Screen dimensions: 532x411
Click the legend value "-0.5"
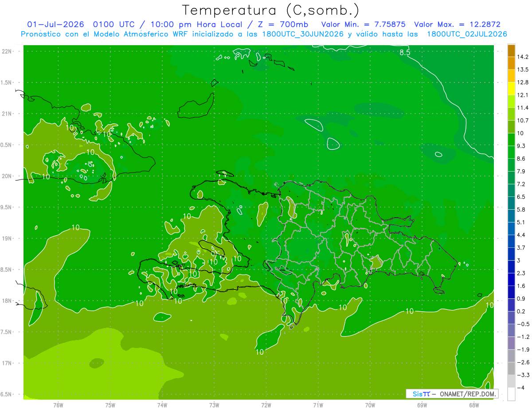[x=523, y=325]
